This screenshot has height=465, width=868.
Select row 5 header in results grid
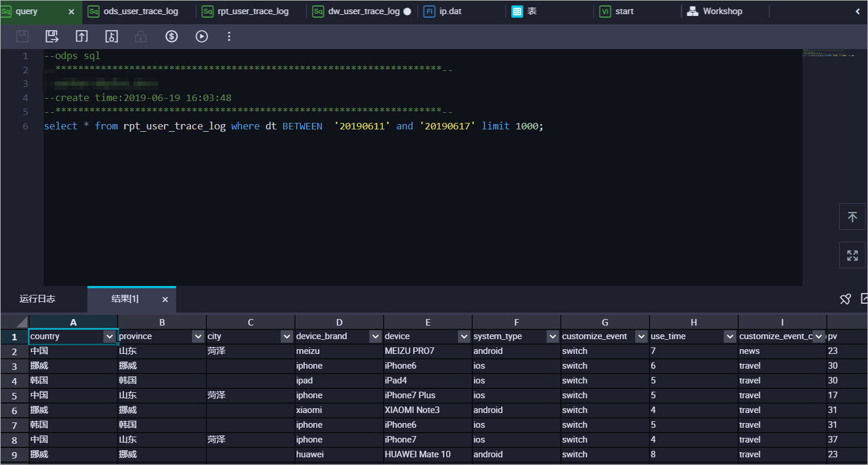click(14, 395)
